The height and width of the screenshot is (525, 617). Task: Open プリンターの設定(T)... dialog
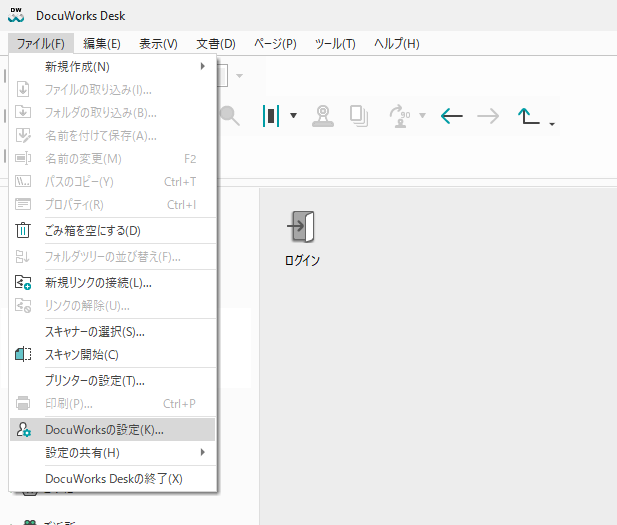pos(113,381)
